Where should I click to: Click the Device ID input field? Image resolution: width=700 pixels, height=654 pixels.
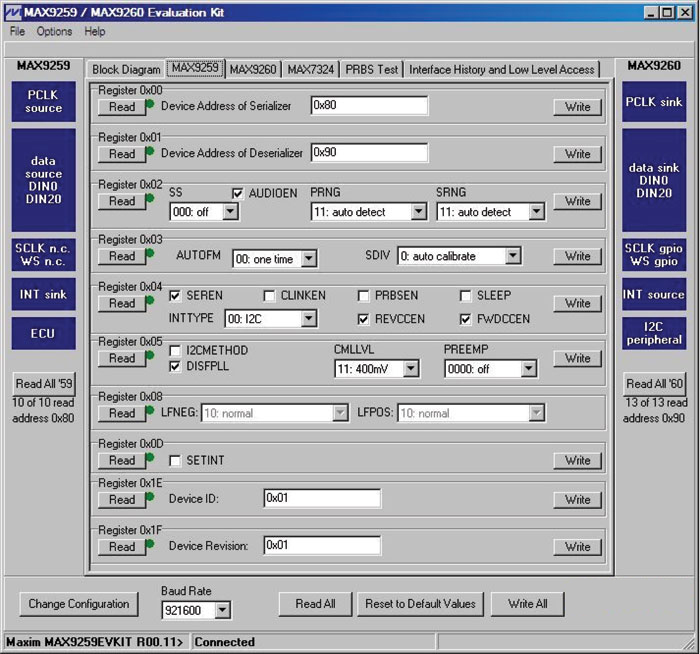(x=322, y=498)
